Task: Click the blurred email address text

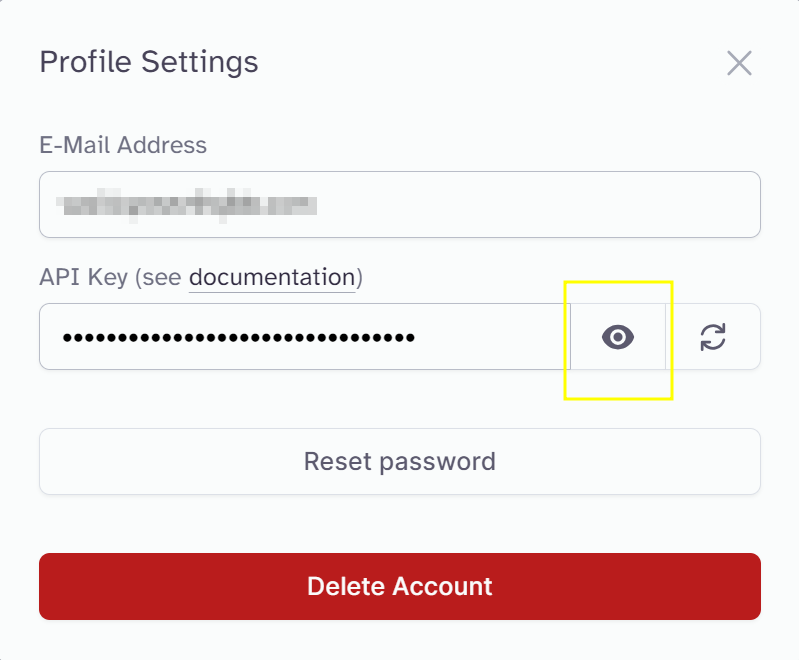Action: coord(188,206)
